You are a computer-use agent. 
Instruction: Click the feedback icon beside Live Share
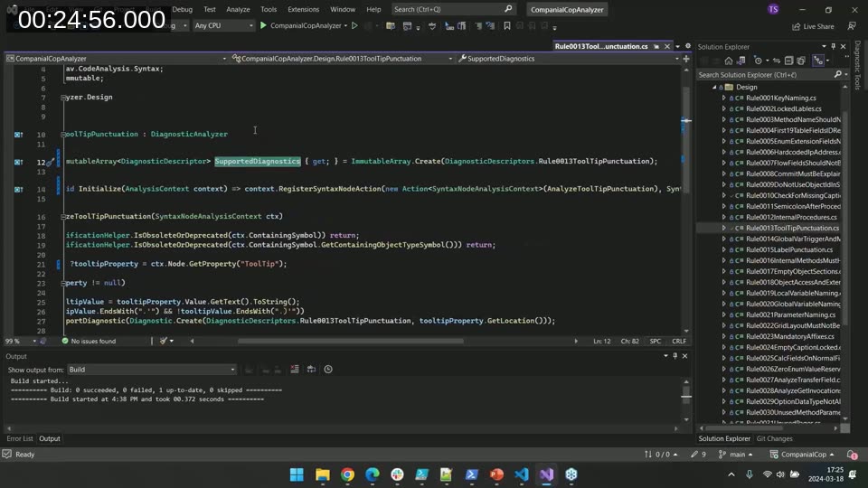pos(852,26)
